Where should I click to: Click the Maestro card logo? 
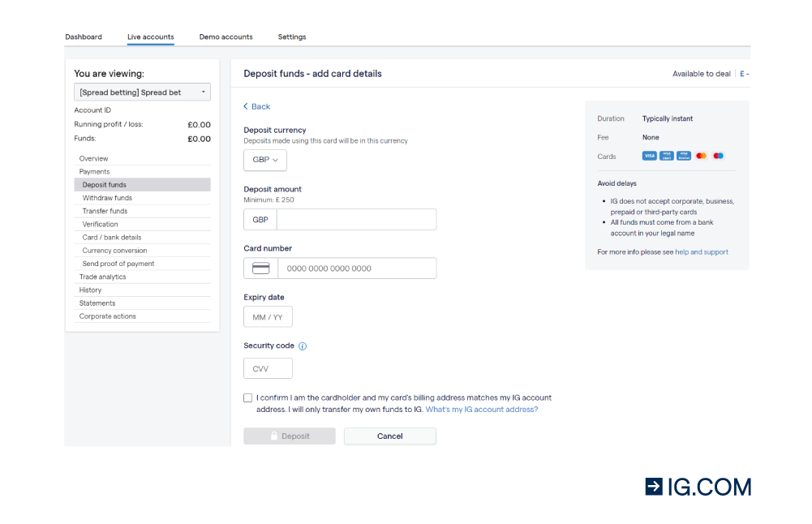[x=718, y=156]
